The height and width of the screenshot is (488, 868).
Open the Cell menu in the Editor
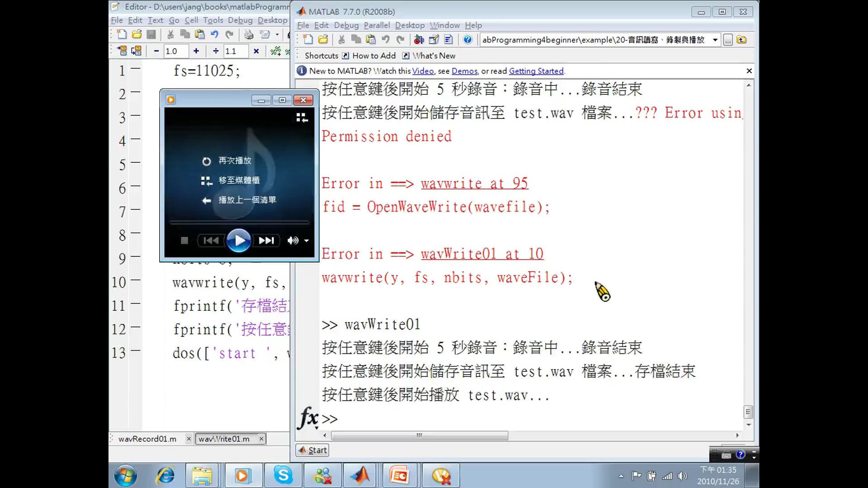point(191,20)
